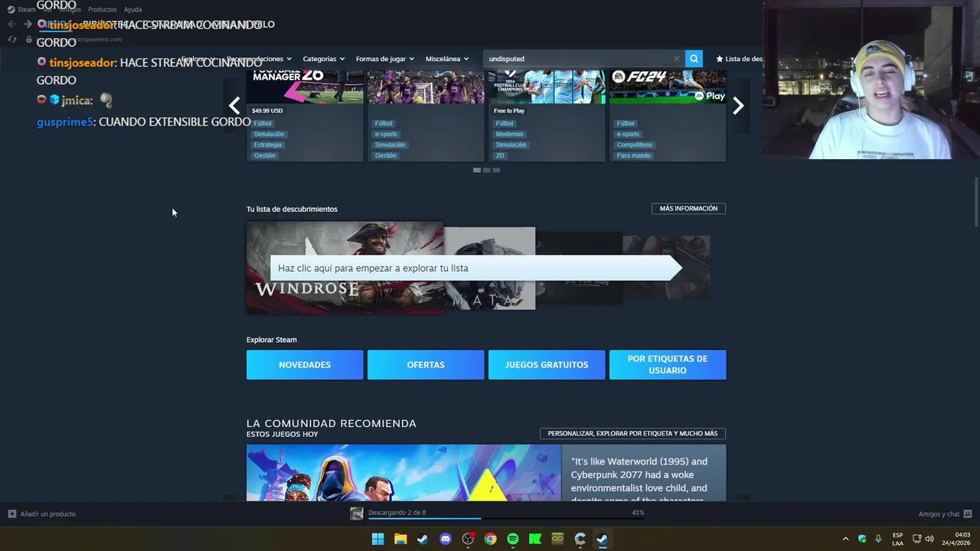This screenshot has height=551, width=980.
Task: Open the Steam menu in the menu bar
Action: [26, 9]
